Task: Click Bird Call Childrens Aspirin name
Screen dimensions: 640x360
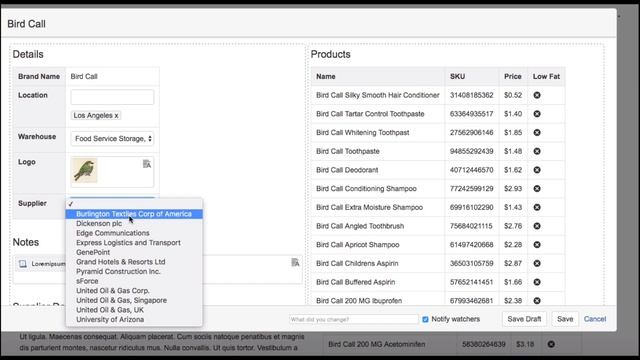Action: tap(357, 264)
